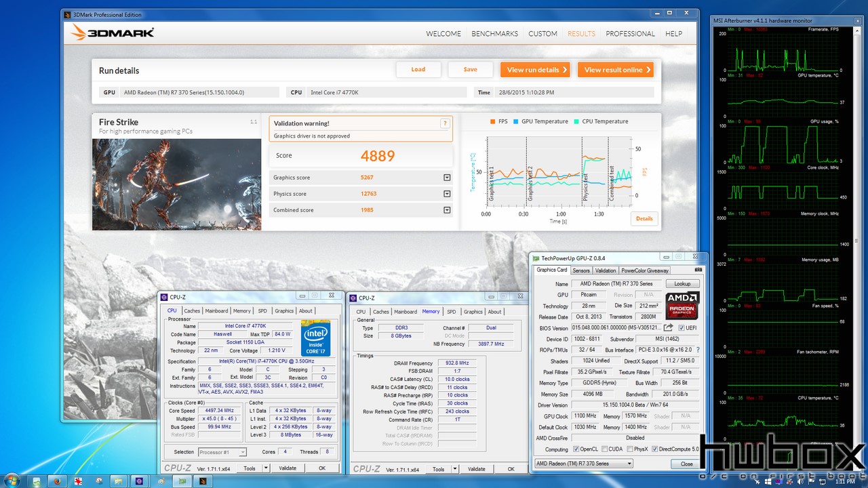The width and height of the screenshot is (868, 488).
Task: Click the Details button below the chart
Action: coord(644,219)
